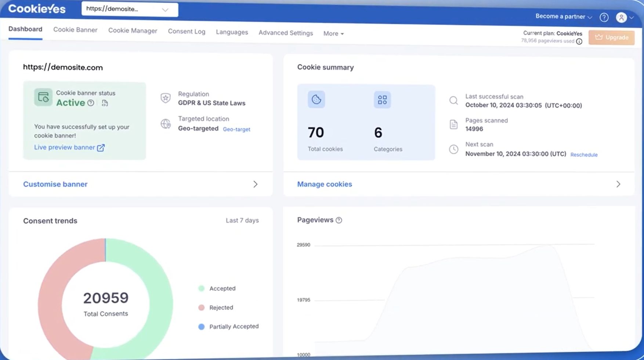The height and width of the screenshot is (360, 644).
Task: Expand the More menu
Action: (x=333, y=33)
